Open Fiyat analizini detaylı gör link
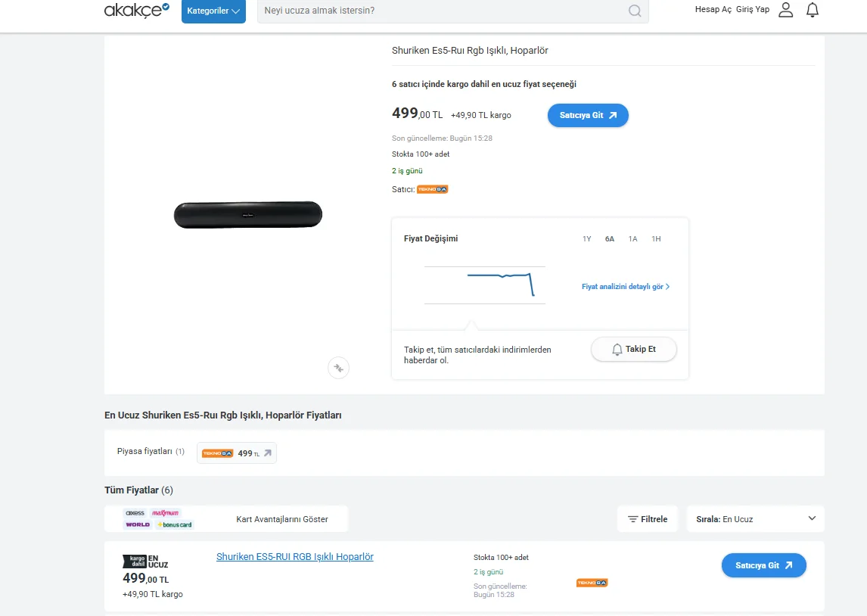 626,287
